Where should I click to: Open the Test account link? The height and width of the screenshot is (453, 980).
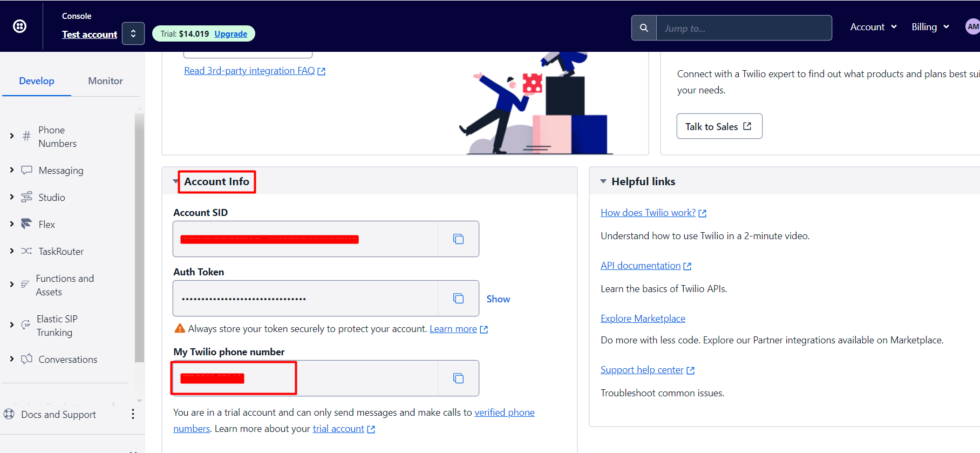[x=90, y=34]
